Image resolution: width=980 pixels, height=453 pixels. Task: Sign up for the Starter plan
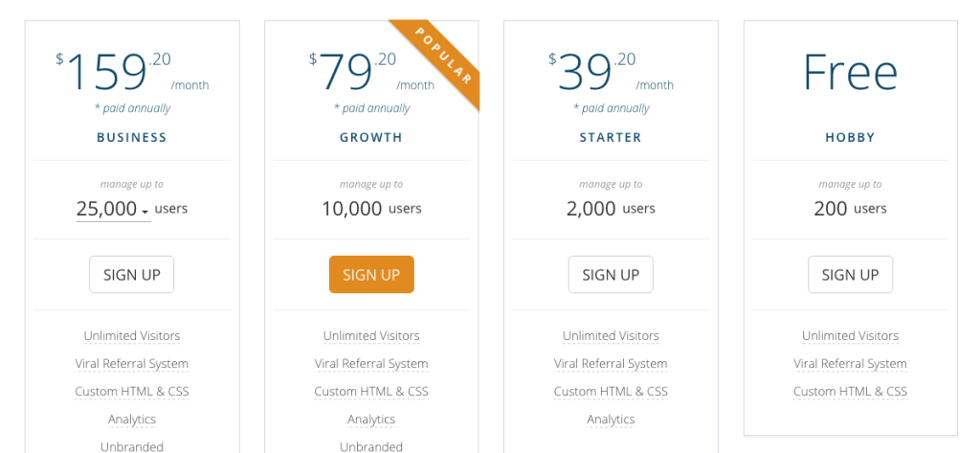click(x=611, y=275)
